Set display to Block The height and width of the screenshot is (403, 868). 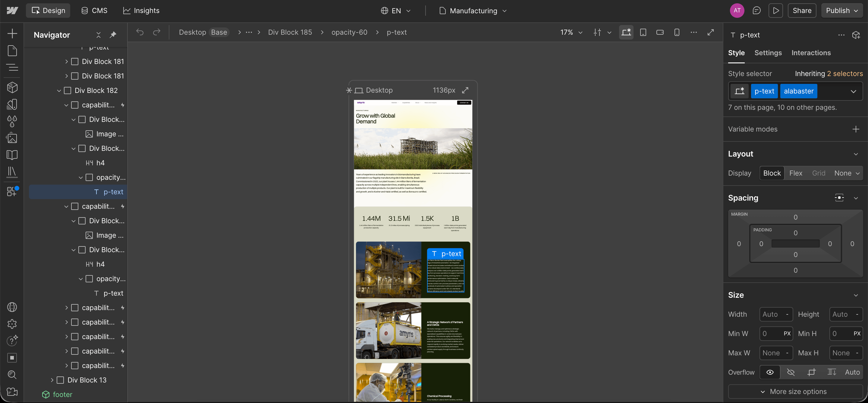point(772,173)
